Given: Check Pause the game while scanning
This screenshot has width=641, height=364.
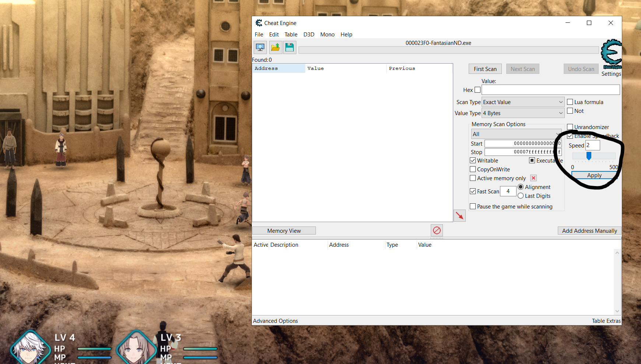Looking at the screenshot, I should click(473, 206).
